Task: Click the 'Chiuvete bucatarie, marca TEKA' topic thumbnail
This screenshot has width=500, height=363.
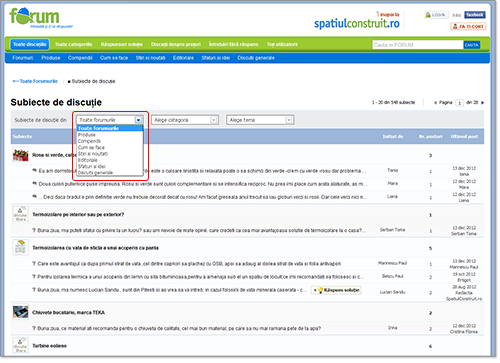Action: coord(20,312)
